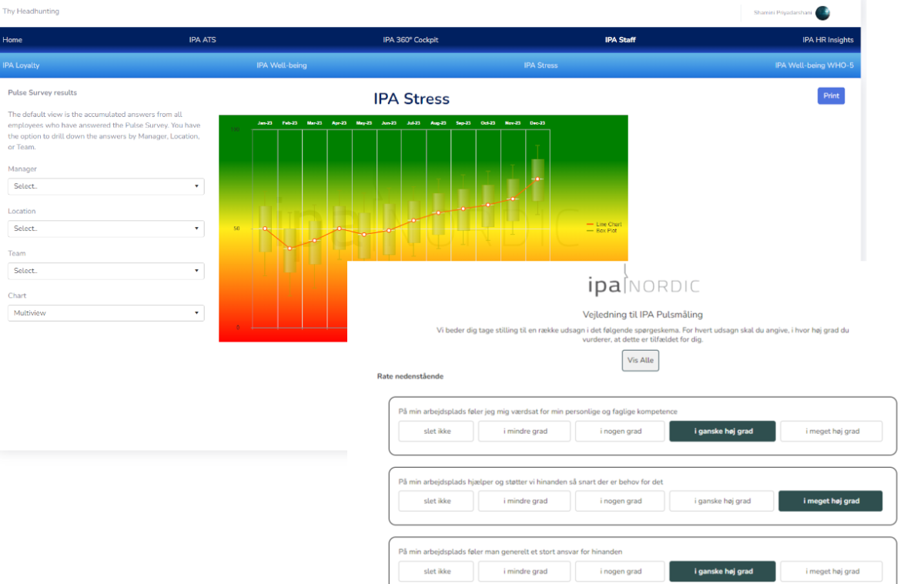
Task: Select 'i meget høj grad' for the stort ansvar question
Action: click(832, 571)
